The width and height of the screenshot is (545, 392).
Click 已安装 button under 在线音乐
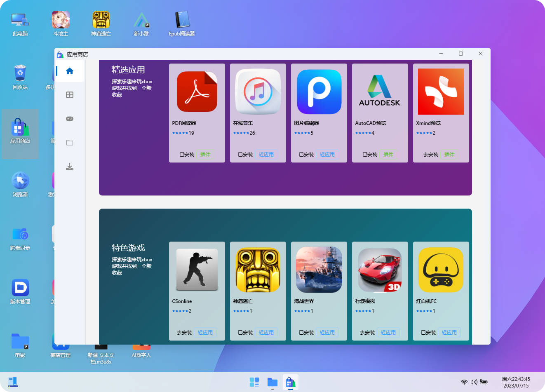[245, 155]
